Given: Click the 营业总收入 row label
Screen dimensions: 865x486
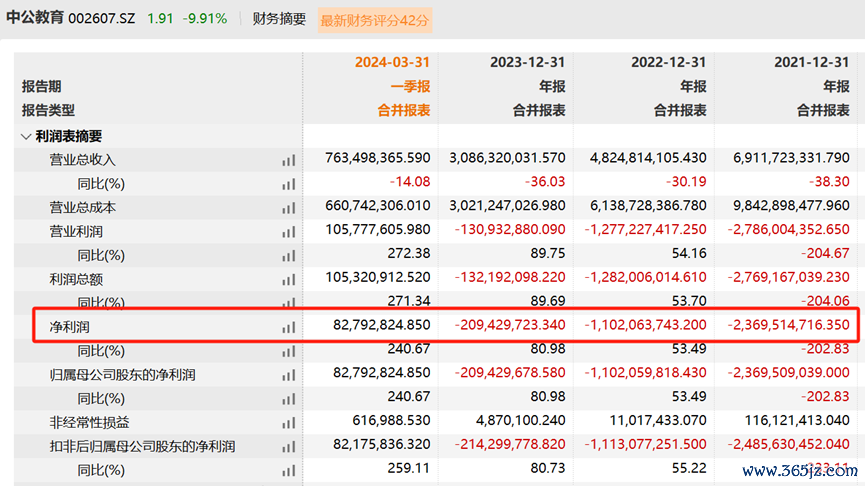Looking at the screenshot, I should (x=83, y=160).
